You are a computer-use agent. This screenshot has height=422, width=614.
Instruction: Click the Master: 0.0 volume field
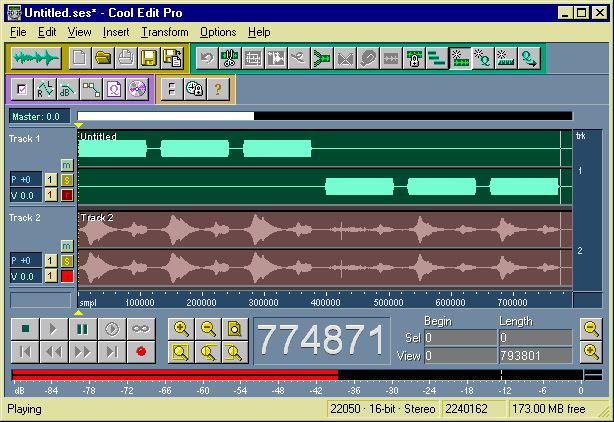(40, 116)
